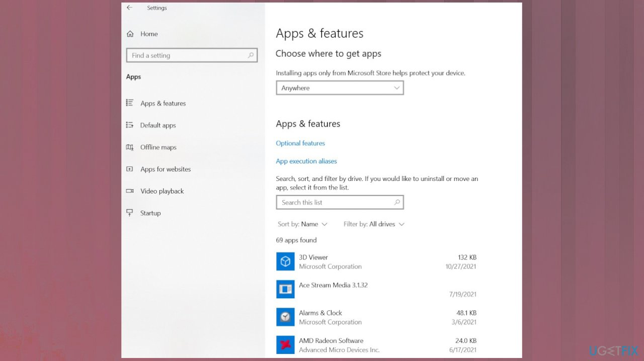
Task: Select the Offline maps icon
Action: pos(130,147)
